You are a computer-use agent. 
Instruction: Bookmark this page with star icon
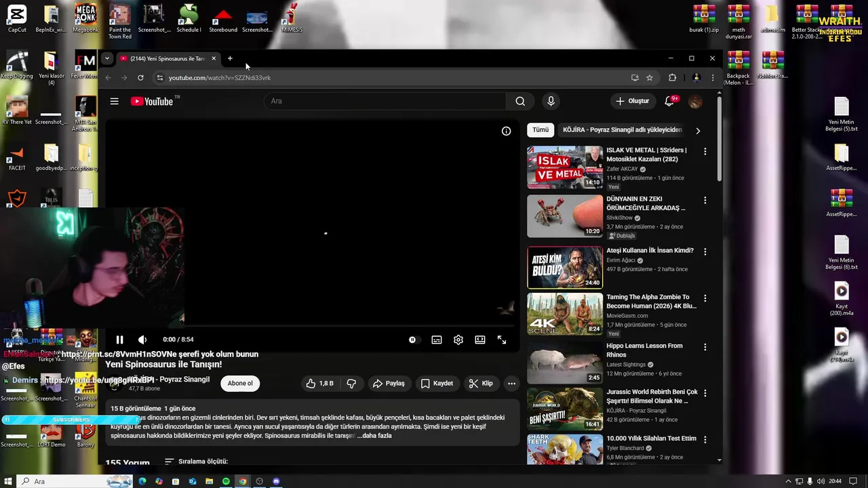(x=650, y=78)
